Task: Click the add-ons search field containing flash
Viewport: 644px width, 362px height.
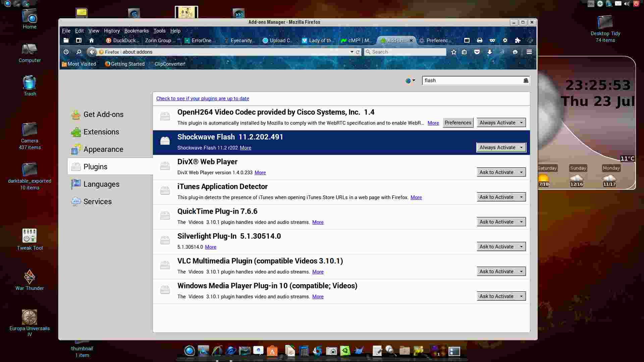Action: click(x=472, y=80)
